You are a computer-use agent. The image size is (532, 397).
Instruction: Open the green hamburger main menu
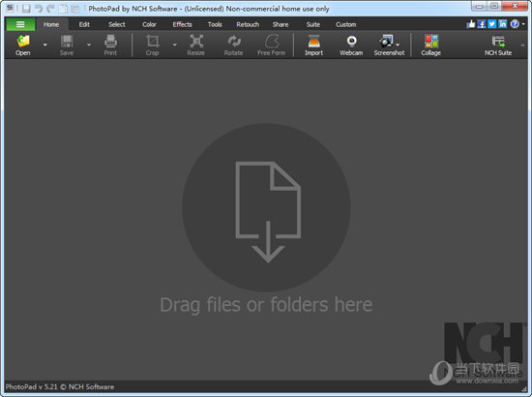[x=20, y=24]
